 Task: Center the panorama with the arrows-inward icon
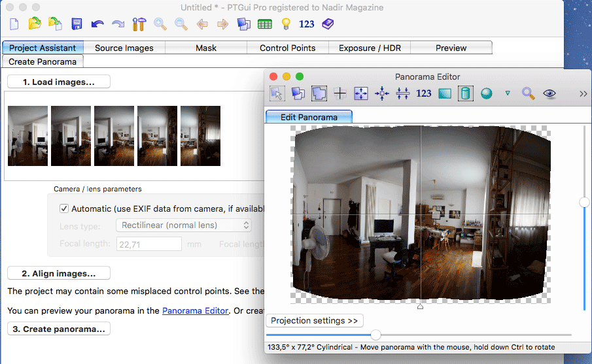(382, 93)
